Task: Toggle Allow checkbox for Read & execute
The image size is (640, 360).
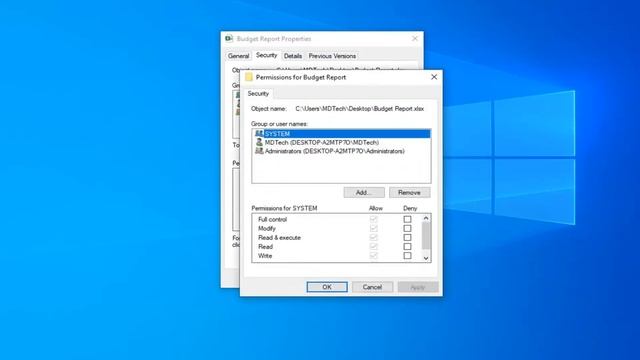Action: pos(373,237)
